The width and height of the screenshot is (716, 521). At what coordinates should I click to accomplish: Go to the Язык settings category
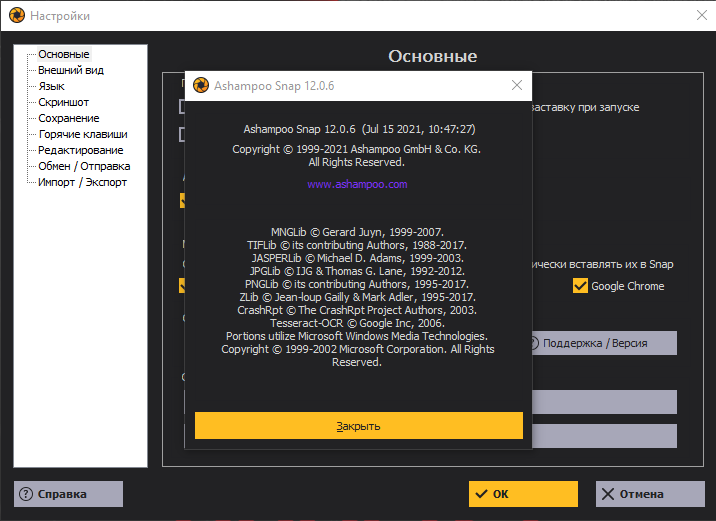click(x=51, y=86)
